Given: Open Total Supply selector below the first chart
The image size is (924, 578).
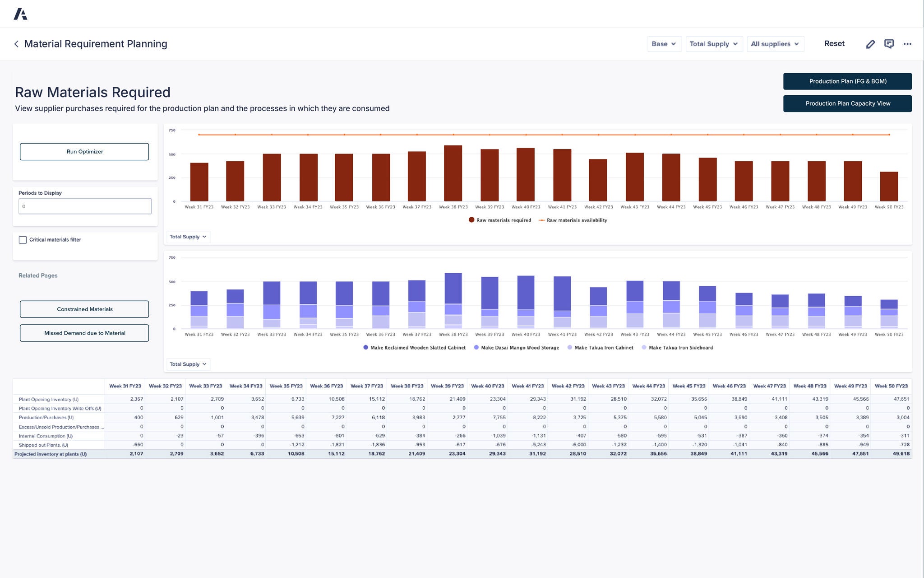Looking at the screenshot, I should tap(188, 237).
